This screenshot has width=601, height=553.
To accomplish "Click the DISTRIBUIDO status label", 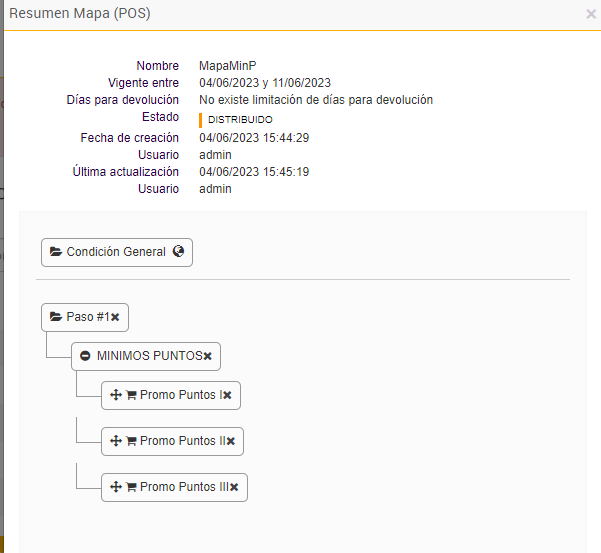I will click(x=240, y=120).
